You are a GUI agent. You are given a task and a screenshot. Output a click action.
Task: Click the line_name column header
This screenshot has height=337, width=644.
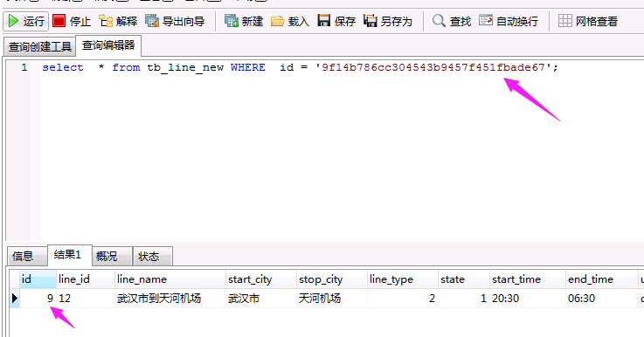170,279
